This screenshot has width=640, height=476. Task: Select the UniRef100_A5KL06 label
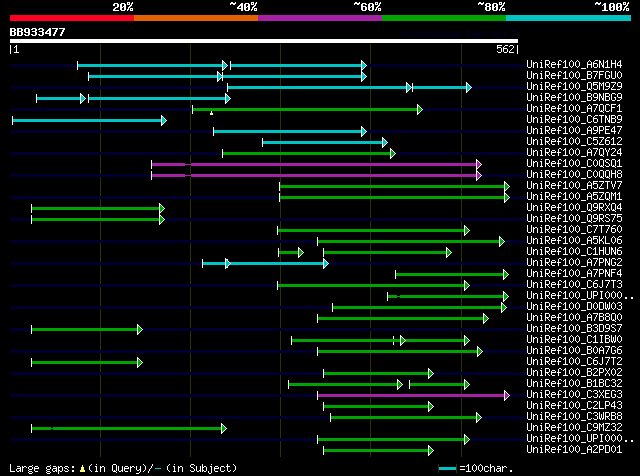[x=574, y=241]
